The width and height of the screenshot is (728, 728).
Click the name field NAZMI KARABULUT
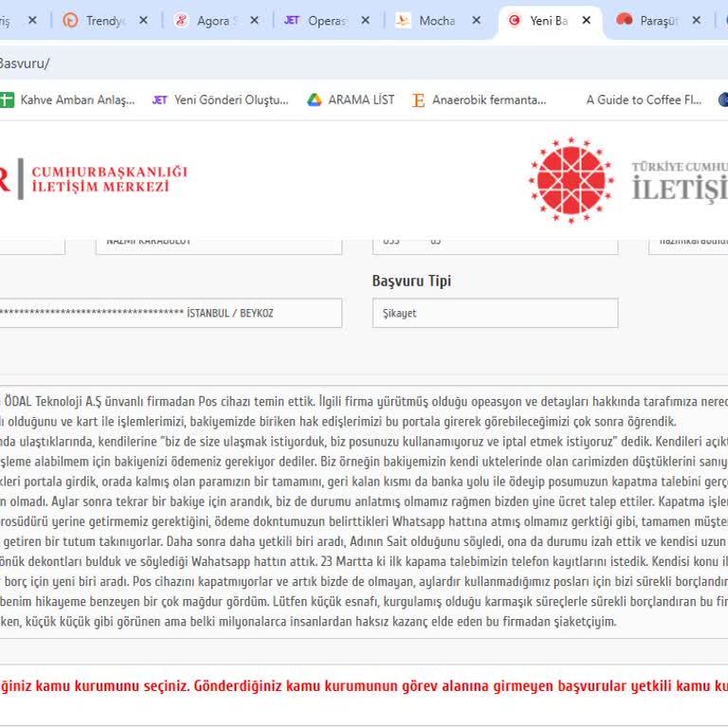tap(219, 246)
